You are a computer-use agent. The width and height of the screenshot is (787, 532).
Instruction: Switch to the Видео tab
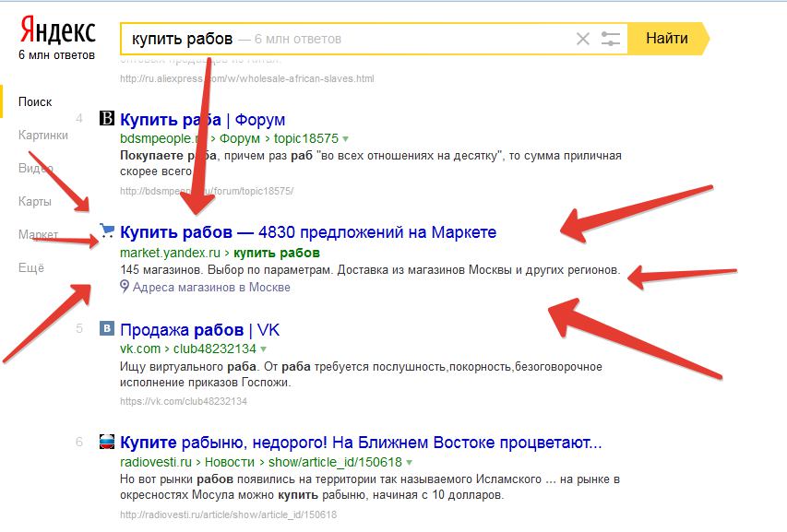pyautogui.click(x=36, y=168)
